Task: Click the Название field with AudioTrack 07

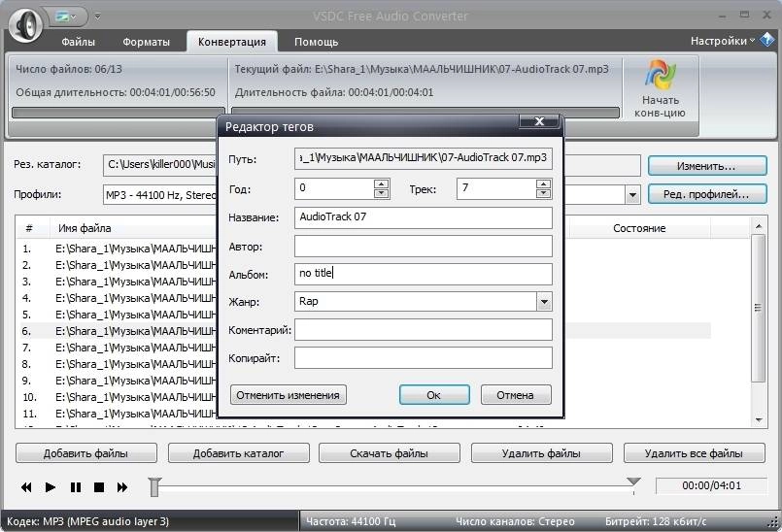Action: click(423, 217)
